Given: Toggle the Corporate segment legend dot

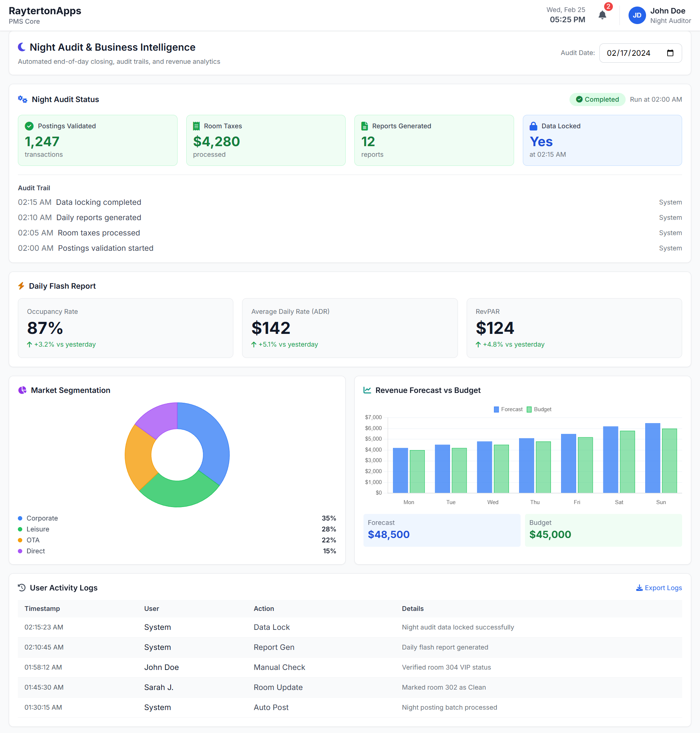Looking at the screenshot, I should point(20,518).
